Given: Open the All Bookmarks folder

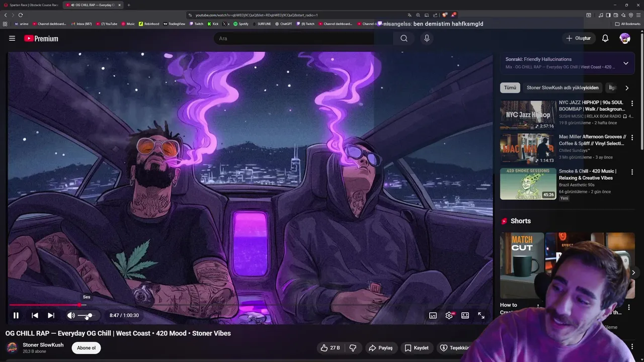Looking at the screenshot, I should pos(627,24).
